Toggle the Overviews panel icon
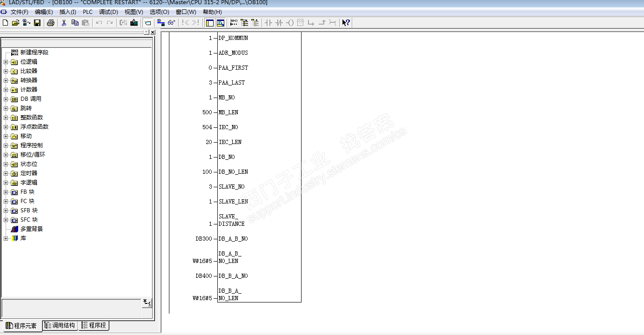 (x=210, y=22)
